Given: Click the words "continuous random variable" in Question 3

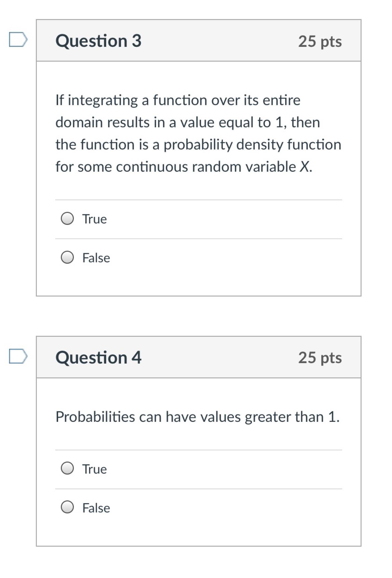Looking at the screenshot, I should [206, 166].
